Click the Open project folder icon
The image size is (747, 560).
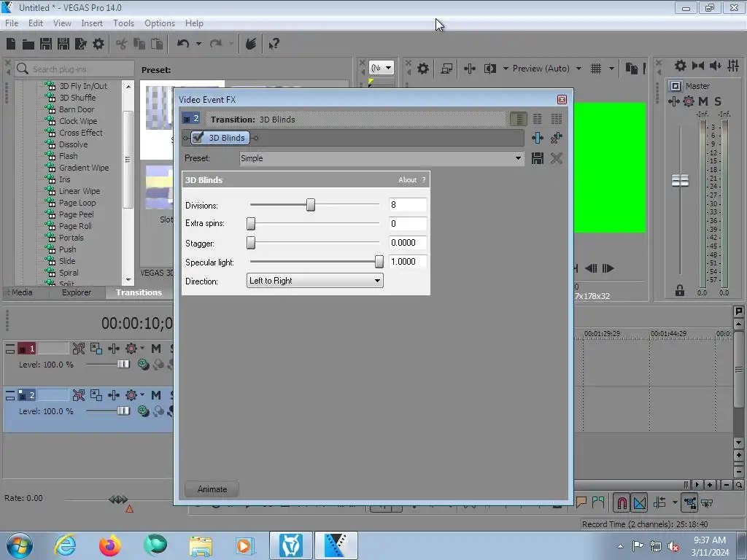[x=28, y=44]
